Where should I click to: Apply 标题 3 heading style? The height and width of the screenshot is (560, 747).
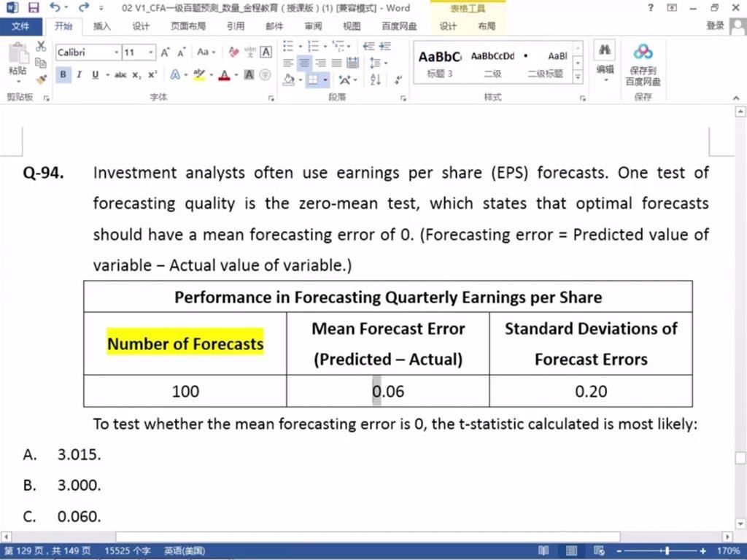(439, 64)
